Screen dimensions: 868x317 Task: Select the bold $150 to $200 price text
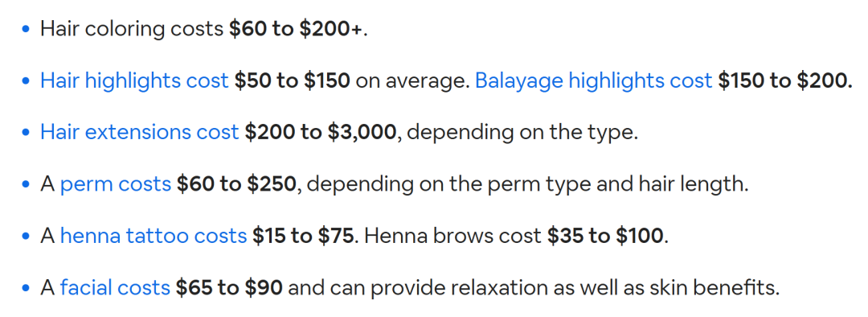[x=785, y=81]
